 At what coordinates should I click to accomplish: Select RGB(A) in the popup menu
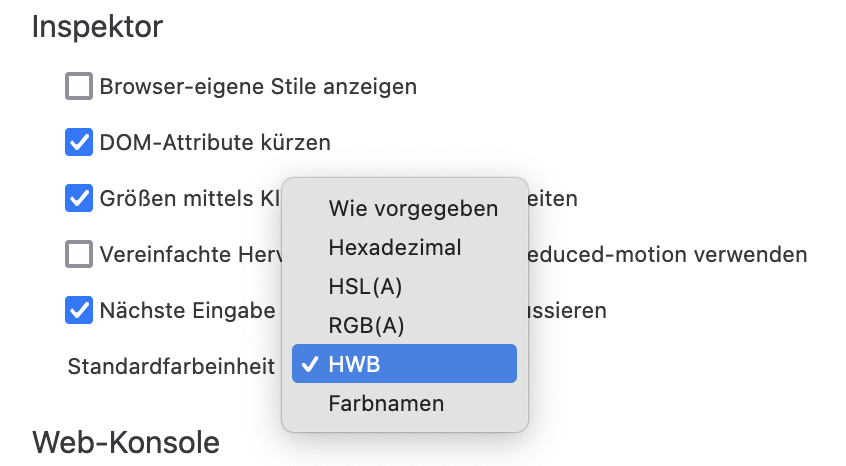[366, 326]
